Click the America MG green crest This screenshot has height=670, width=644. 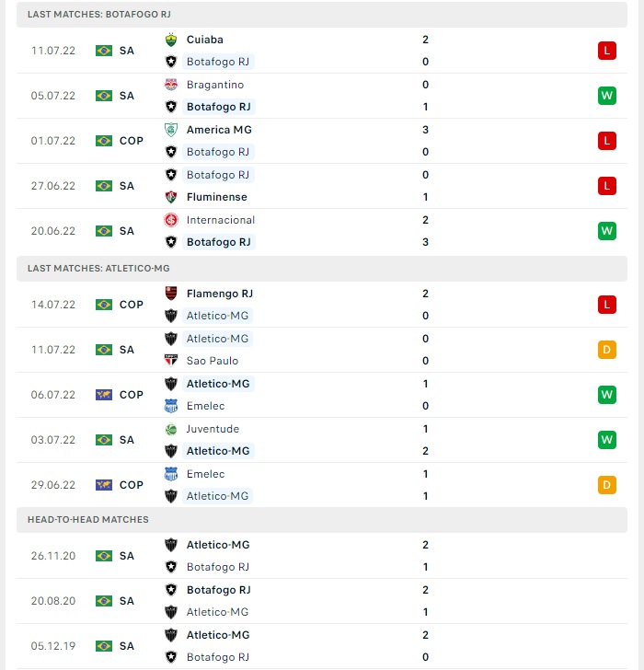tap(171, 130)
